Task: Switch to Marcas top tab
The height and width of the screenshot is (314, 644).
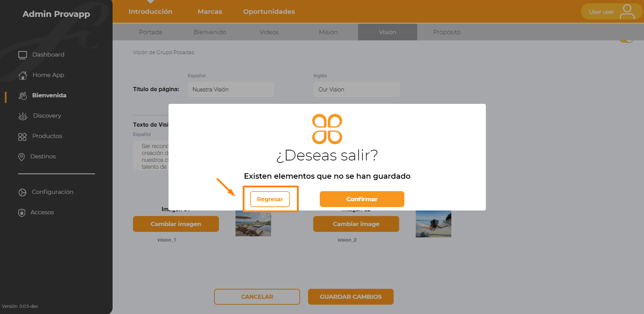Action: pyautogui.click(x=210, y=11)
